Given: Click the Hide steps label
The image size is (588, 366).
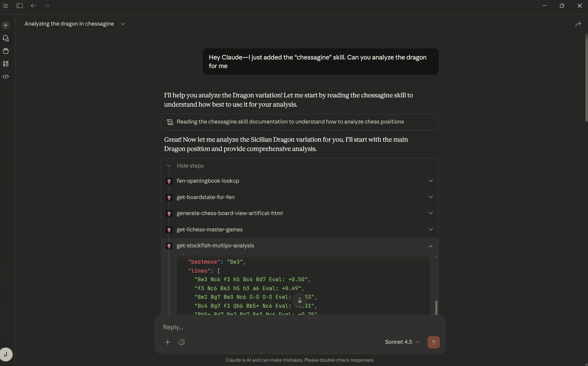Looking at the screenshot, I should coord(190,166).
